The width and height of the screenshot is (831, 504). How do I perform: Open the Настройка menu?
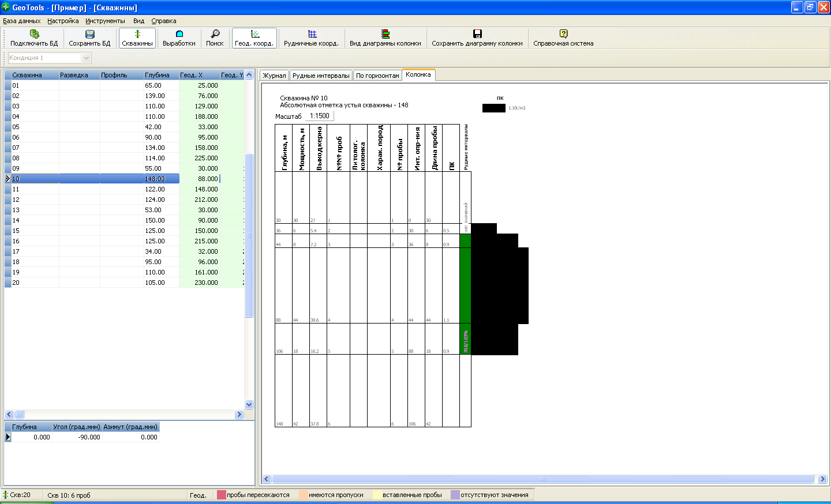coord(63,21)
